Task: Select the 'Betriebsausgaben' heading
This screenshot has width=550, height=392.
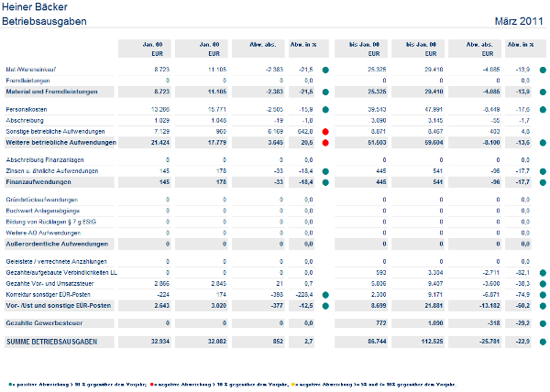Action: pyautogui.click(x=44, y=21)
